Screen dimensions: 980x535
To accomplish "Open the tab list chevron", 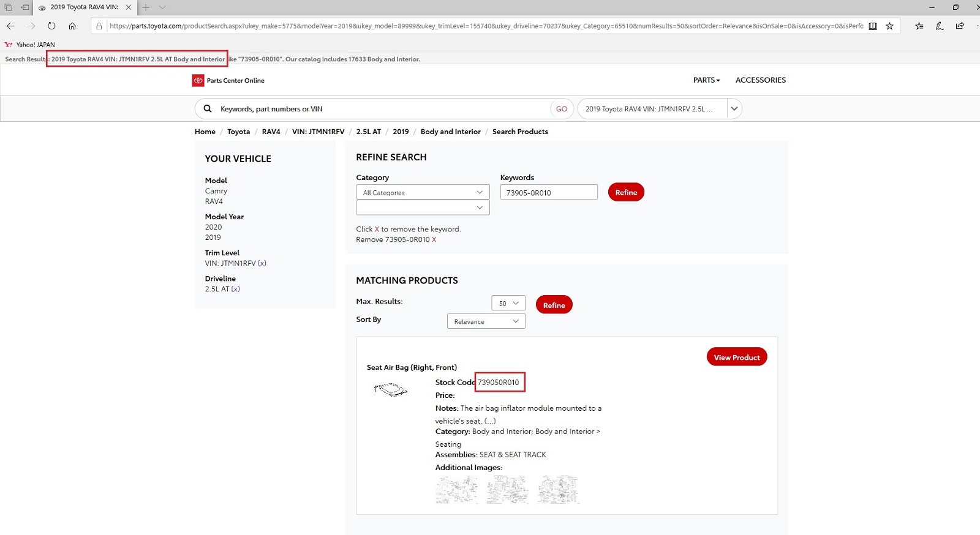I will [162, 7].
